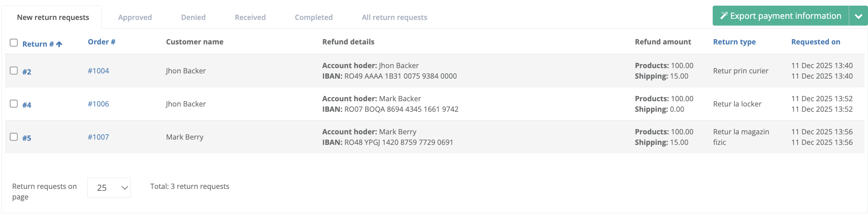Viewport: 868px width, 219px height.
Task: Go to the Received tab
Action: tap(250, 17)
